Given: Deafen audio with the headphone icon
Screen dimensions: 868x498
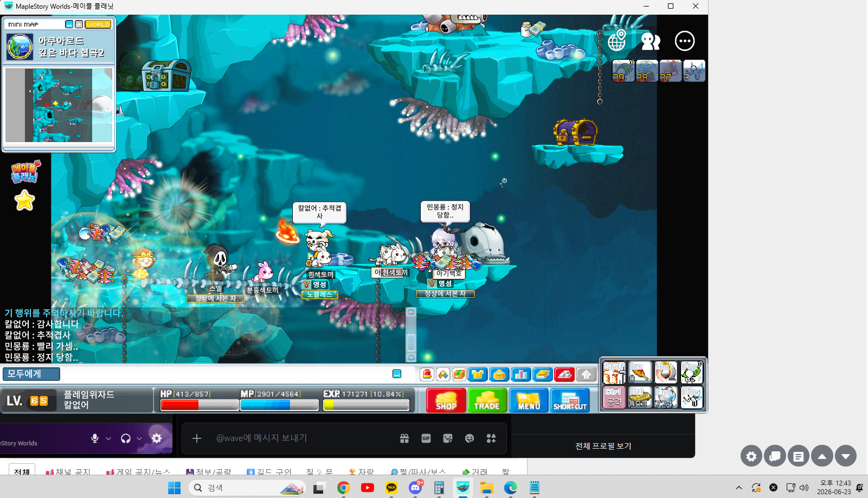Looking at the screenshot, I should tap(126, 438).
